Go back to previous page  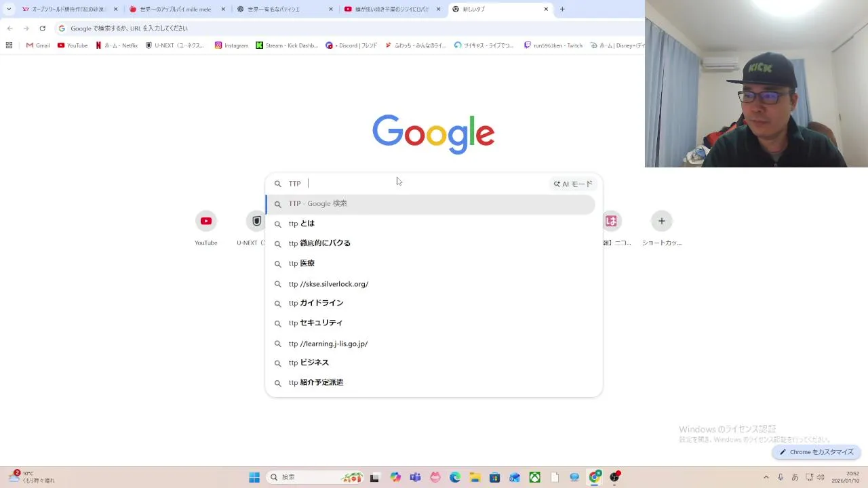coord(9,28)
